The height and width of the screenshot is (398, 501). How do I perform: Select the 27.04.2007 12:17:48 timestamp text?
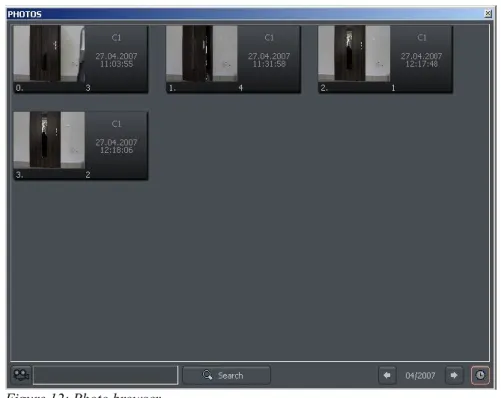[x=421, y=60]
